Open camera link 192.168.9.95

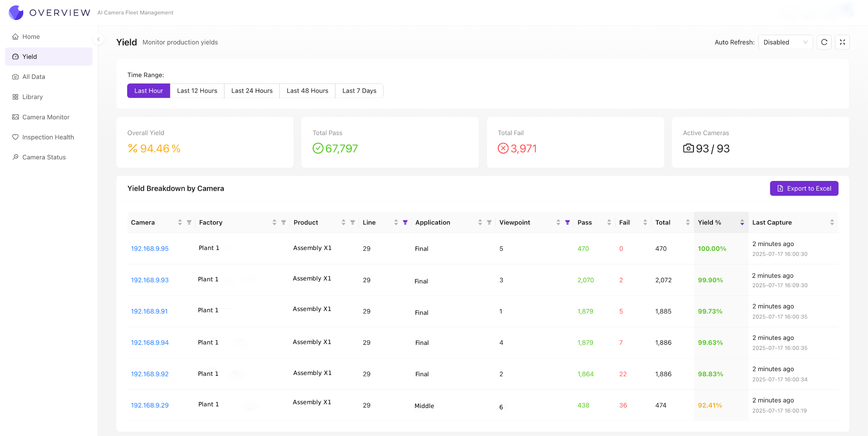tap(149, 249)
